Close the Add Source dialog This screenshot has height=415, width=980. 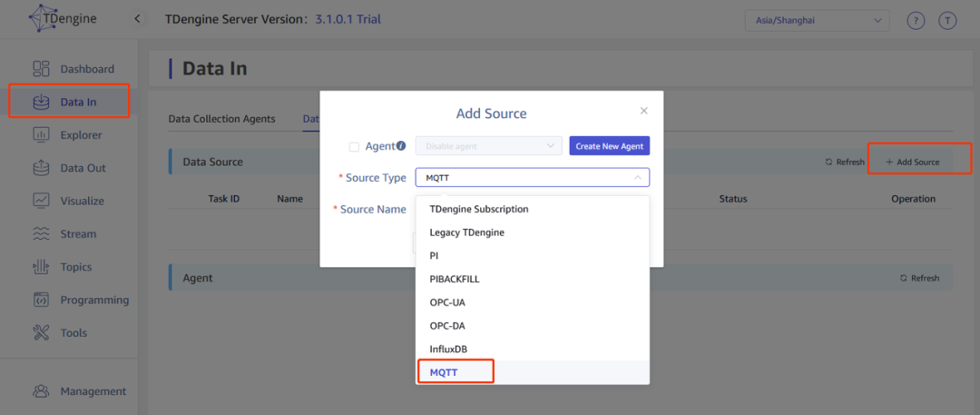pyautogui.click(x=644, y=111)
